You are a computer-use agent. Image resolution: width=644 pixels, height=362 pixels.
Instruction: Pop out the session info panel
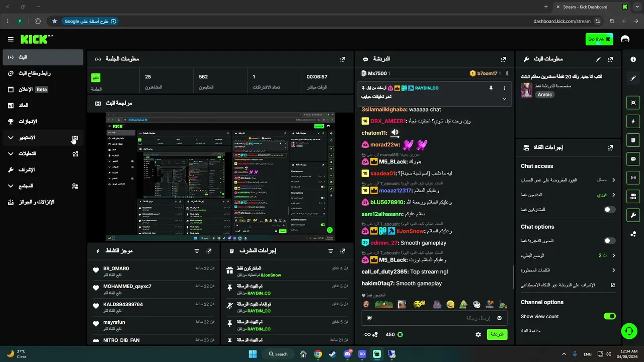click(x=343, y=59)
